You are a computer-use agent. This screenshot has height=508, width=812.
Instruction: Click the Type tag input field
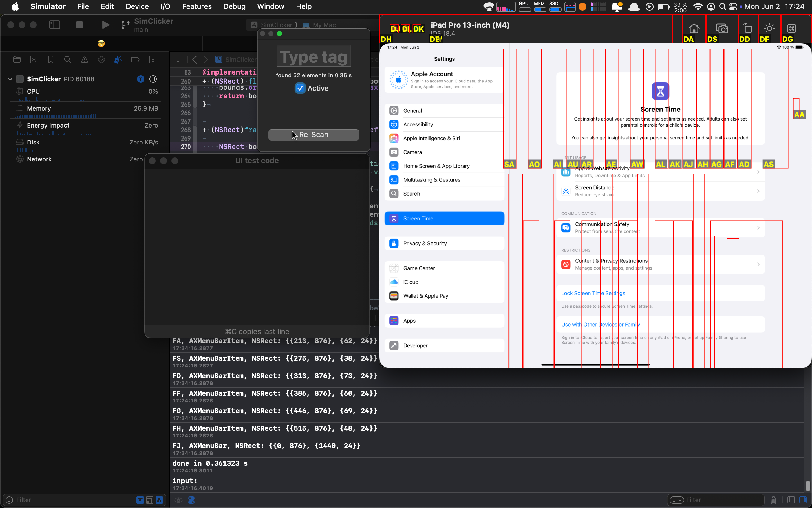click(x=314, y=56)
